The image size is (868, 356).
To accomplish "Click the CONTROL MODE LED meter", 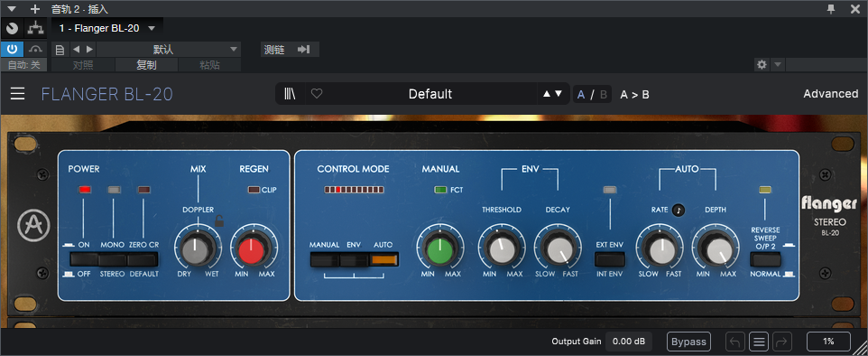I will click(355, 190).
